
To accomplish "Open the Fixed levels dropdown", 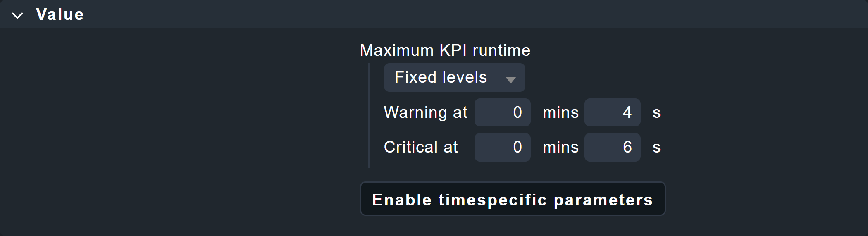I will [x=454, y=78].
